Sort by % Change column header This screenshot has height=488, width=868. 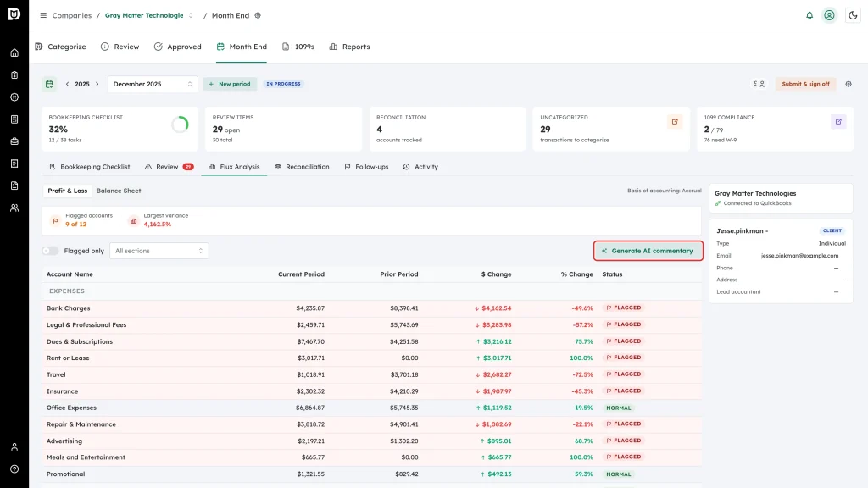point(576,274)
